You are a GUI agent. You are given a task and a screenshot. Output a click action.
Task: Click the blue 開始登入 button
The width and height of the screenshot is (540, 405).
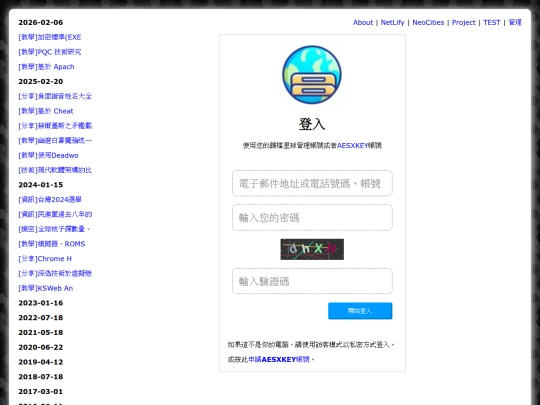pyautogui.click(x=360, y=311)
